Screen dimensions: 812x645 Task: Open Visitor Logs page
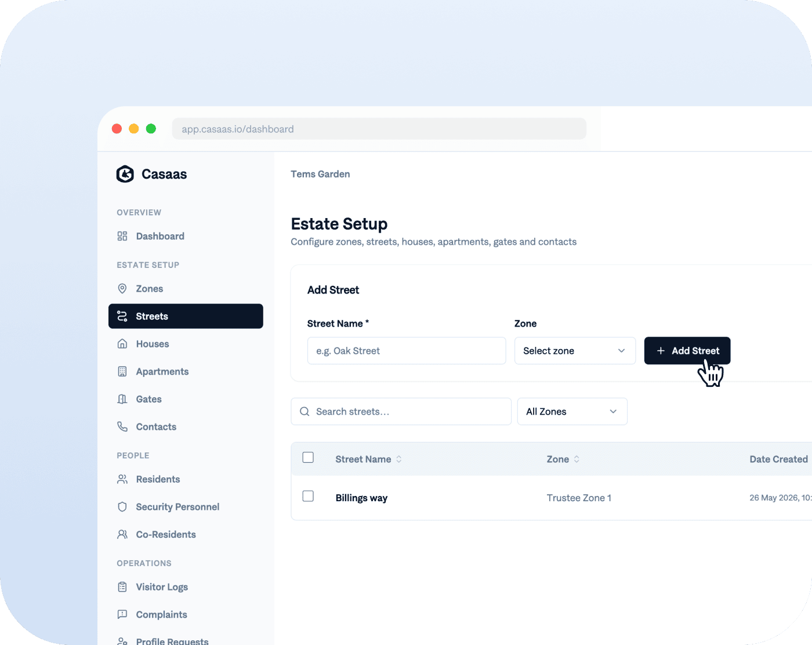pos(186,587)
